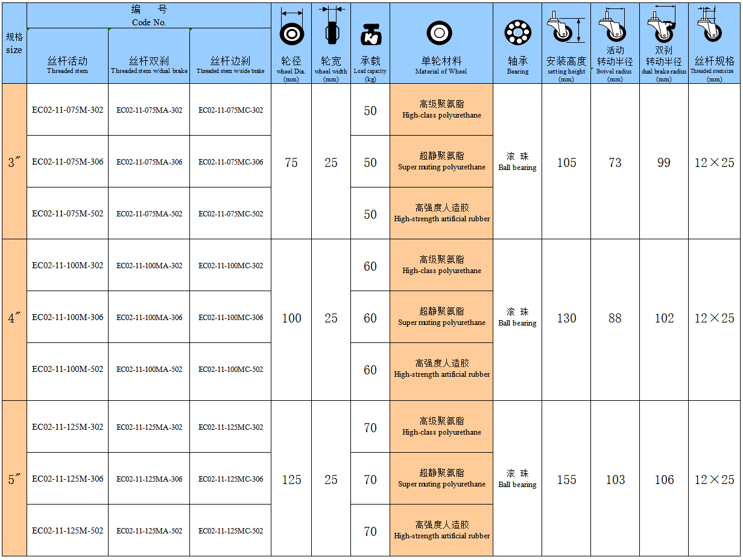
Task: Click High-strength artificial rubber cell in 5″ group
Action: pos(441,530)
